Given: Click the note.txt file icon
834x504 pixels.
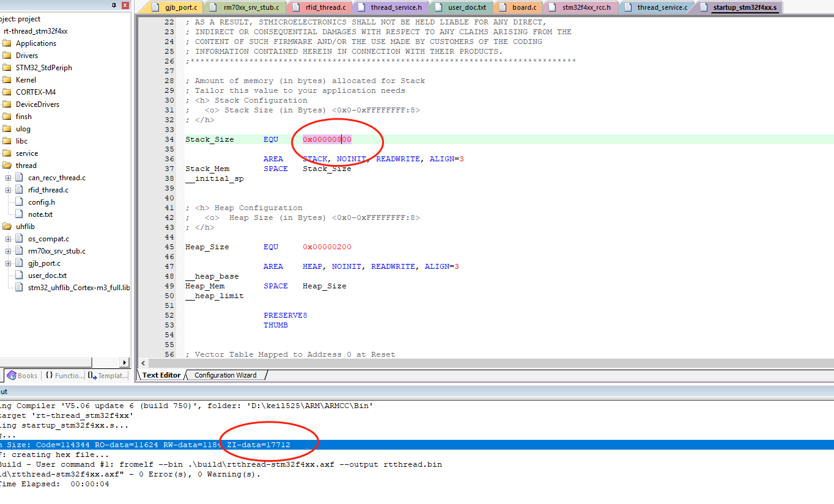Looking at the screenshot, I should click(20, 214).
